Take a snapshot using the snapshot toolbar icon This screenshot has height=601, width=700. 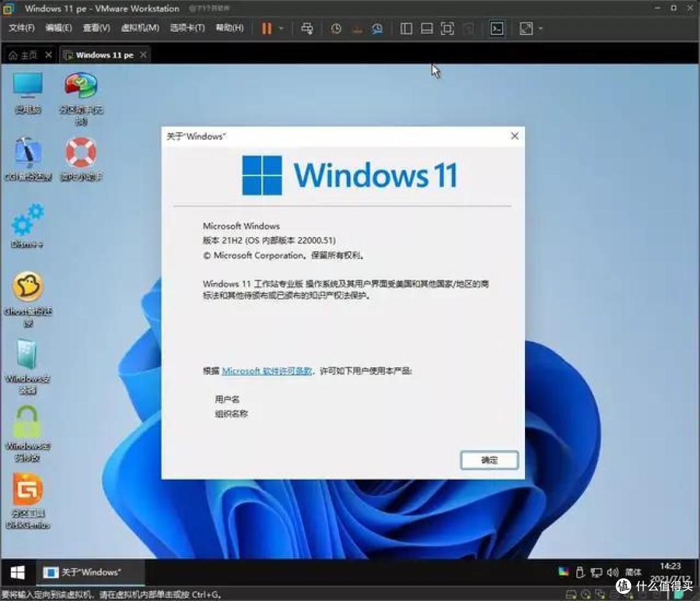[336, 28]
